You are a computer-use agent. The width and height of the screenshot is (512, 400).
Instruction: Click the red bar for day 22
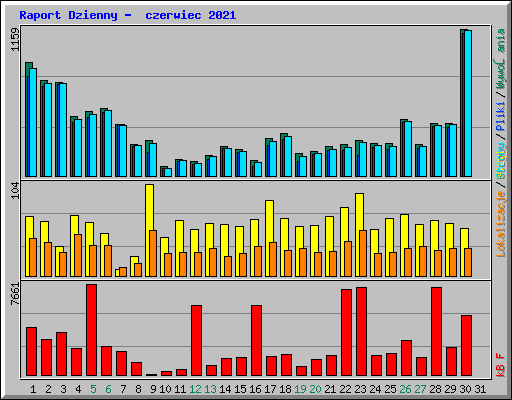point(346,333)
